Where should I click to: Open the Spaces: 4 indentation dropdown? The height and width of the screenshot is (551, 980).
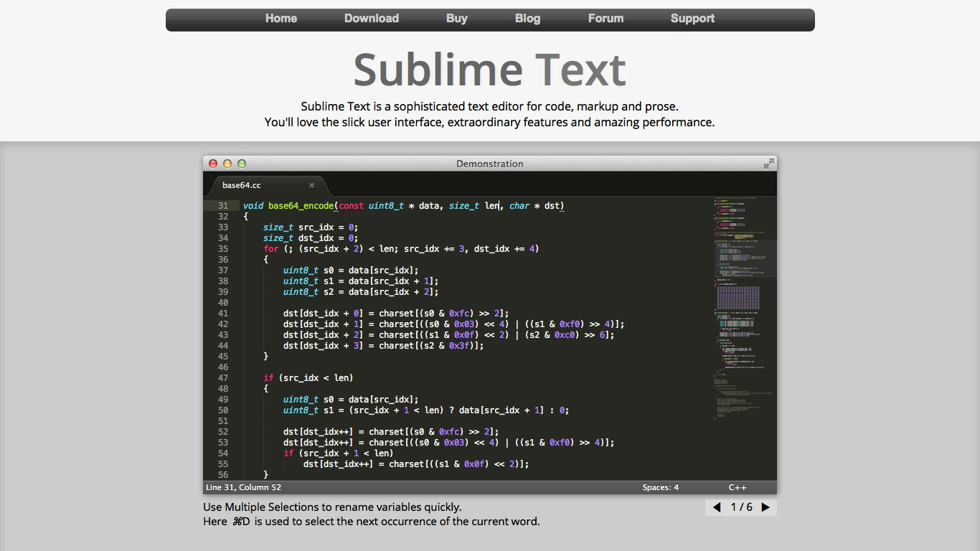(x=659, y=486)
